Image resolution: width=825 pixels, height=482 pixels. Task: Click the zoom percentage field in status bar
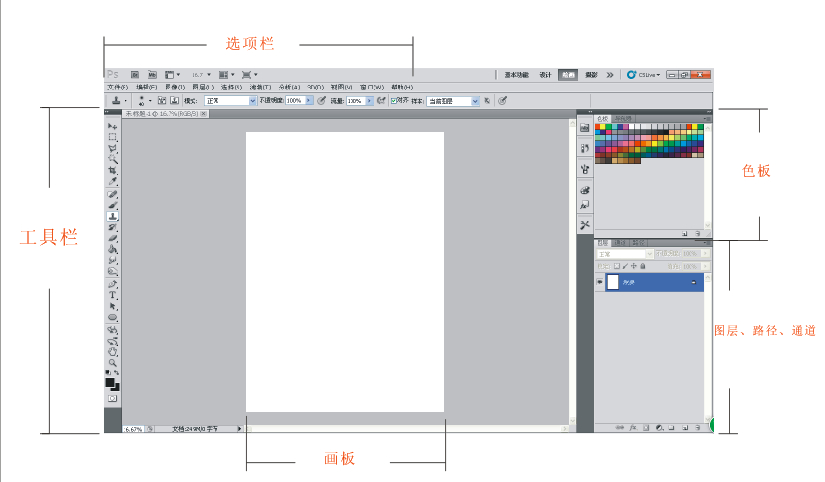coord(132,428)
